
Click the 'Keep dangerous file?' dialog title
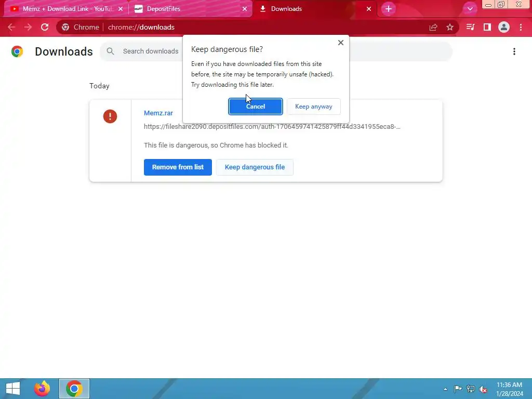(x=227, y=49)
